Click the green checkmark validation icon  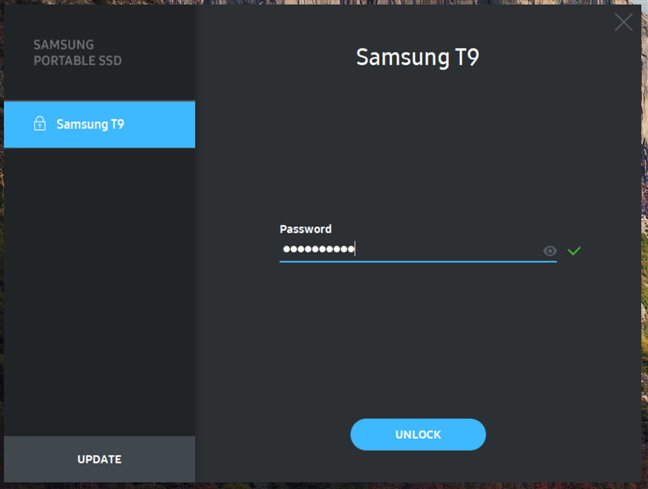tap(574, 250)
